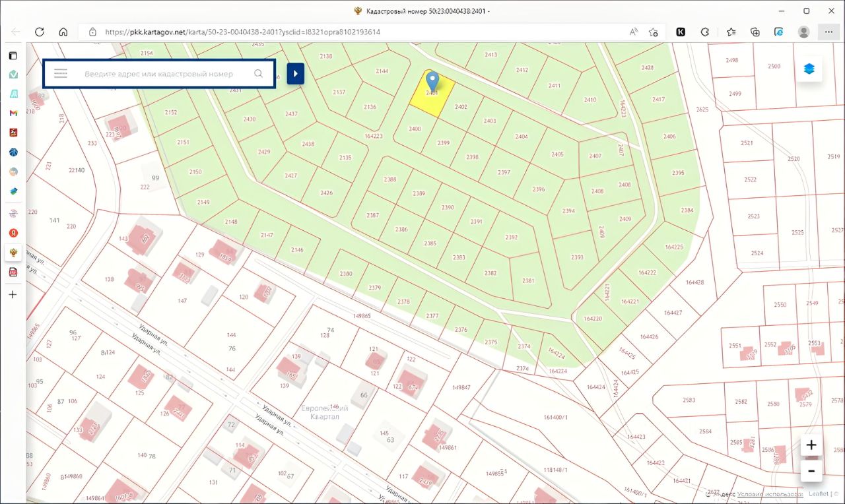Screen dimensions: 845x504
Task: Click parcel labeled 2402
Action: [461, 107]
